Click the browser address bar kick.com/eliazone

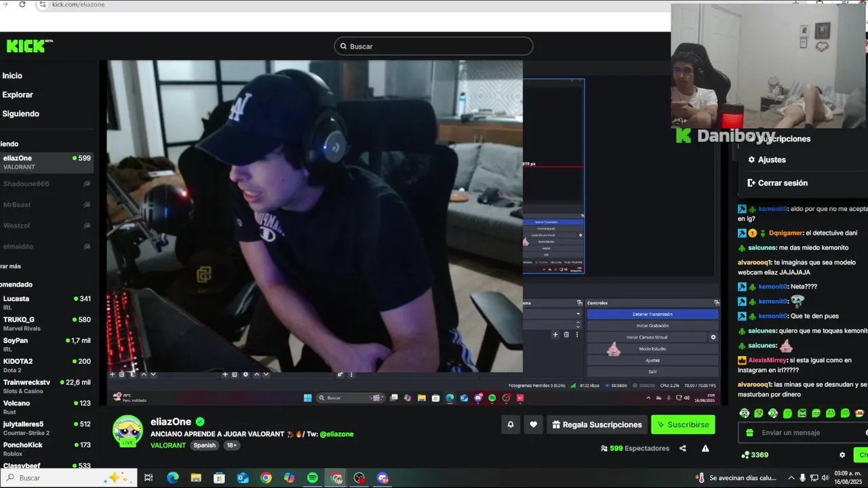point(78,4)
